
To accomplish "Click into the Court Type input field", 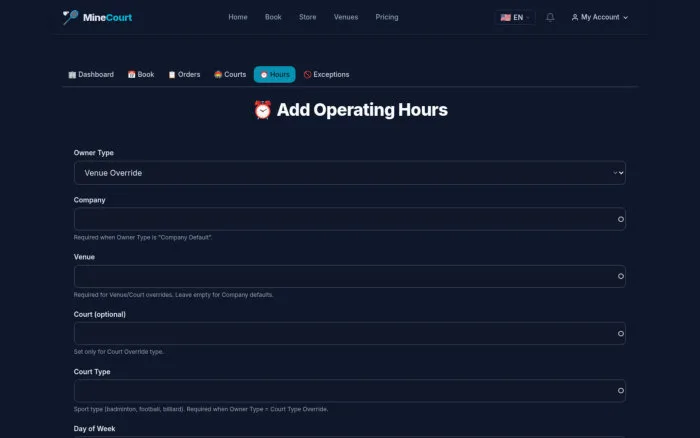I will [x=350, y=391].
